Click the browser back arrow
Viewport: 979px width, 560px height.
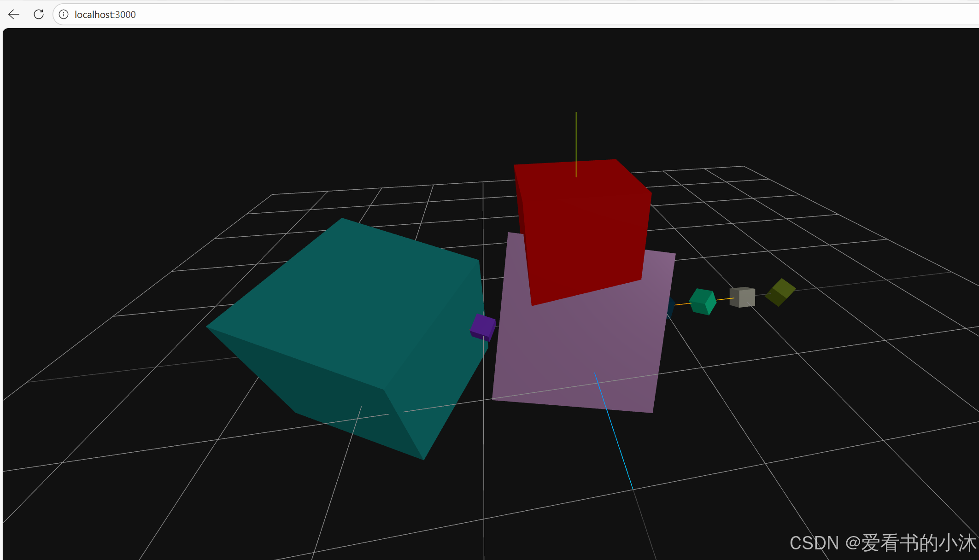pyautogui.click(x=14, y=14)
